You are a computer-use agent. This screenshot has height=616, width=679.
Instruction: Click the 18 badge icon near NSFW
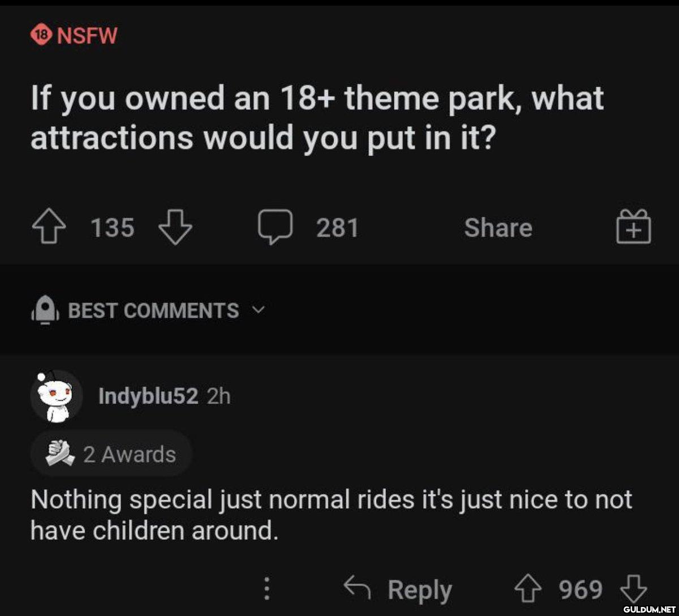(x=42, y=36)
